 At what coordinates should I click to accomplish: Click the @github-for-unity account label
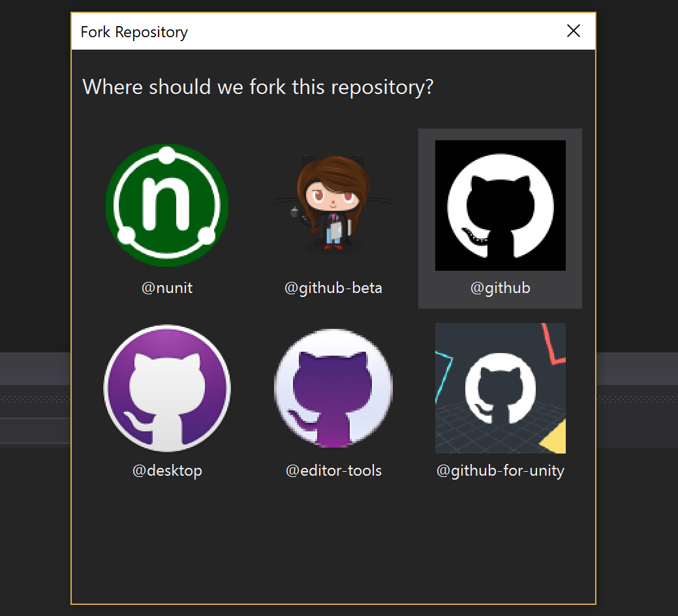point(501,470)
